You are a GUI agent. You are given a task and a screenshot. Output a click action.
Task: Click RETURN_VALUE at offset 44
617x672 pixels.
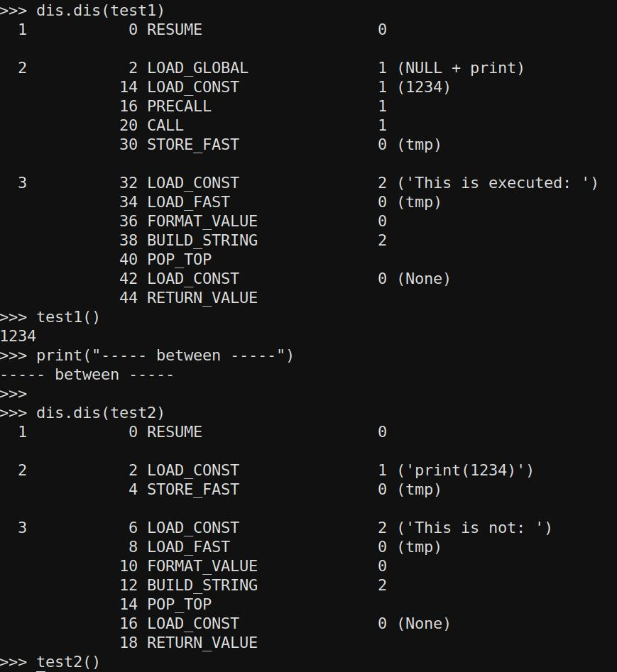(x=202, y=298)
